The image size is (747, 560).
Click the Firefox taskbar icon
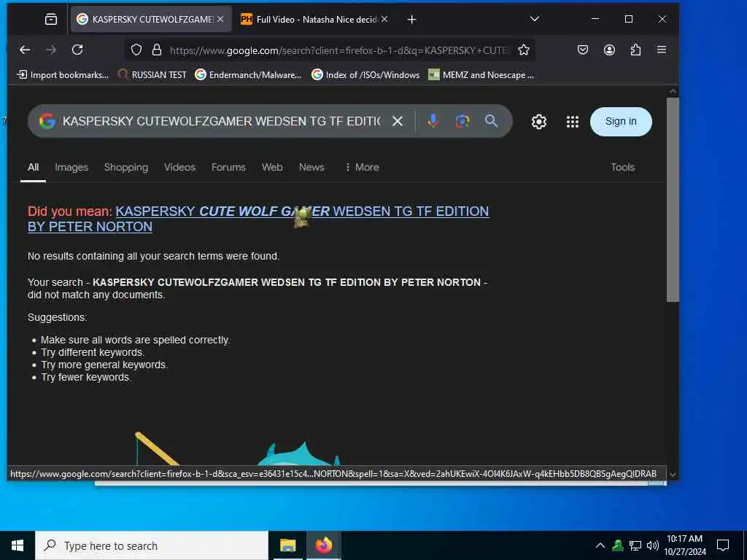coord(323,545)
